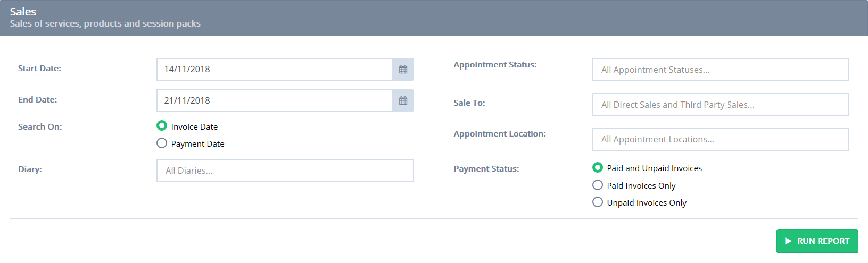This screenshot has height=263, width=868.
Task: Open the End Date calendar picker icon
Action: (403, 100)
